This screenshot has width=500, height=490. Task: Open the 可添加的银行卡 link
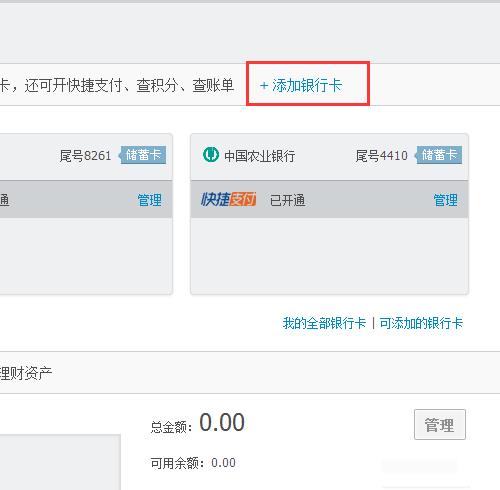click(421, 323)
